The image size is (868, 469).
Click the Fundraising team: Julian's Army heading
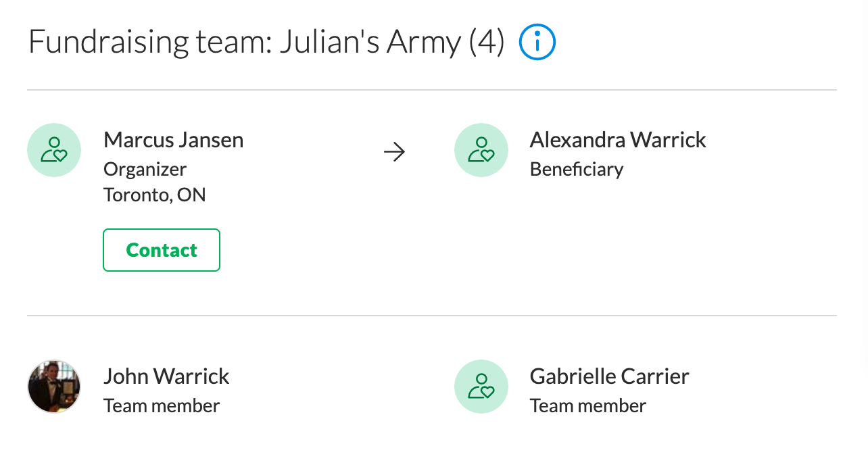coord(266,43)
